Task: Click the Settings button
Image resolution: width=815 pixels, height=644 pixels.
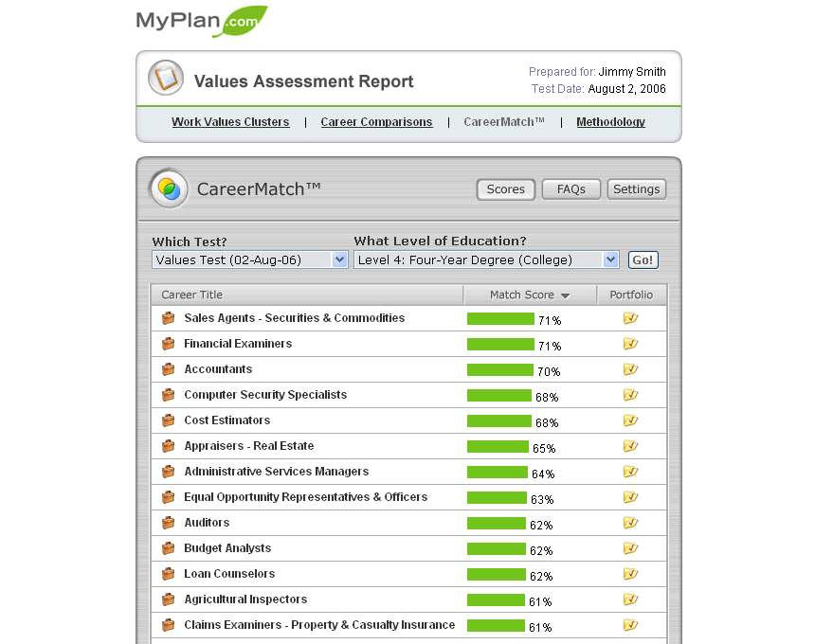Action: click(636, 189)
